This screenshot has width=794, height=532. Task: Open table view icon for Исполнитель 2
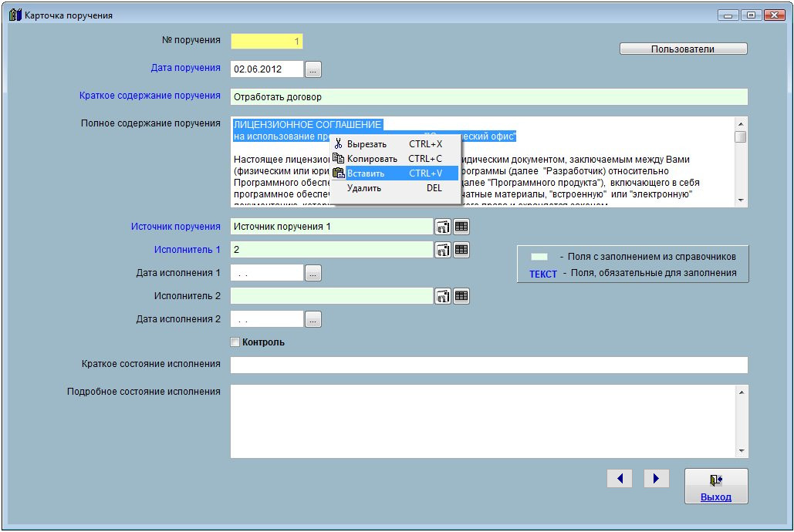[x=461, y=296]
